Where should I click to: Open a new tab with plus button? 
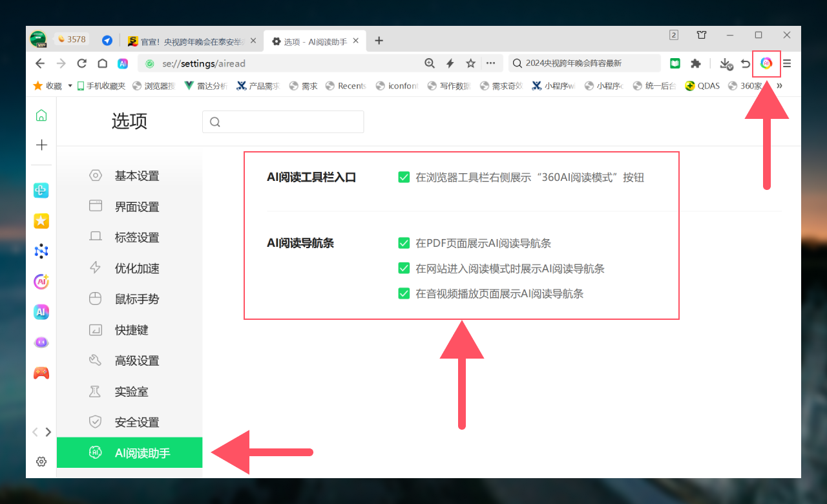[x=379, y=41]
